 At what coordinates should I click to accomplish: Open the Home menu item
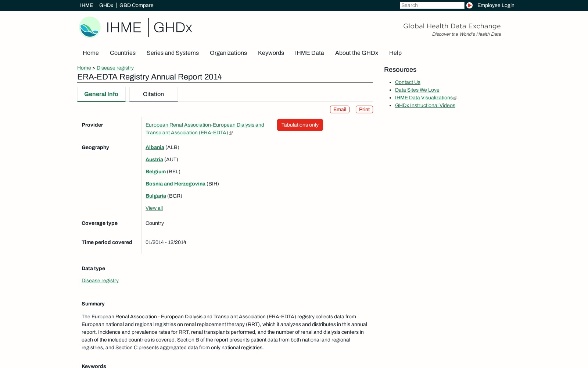point(91,53)
